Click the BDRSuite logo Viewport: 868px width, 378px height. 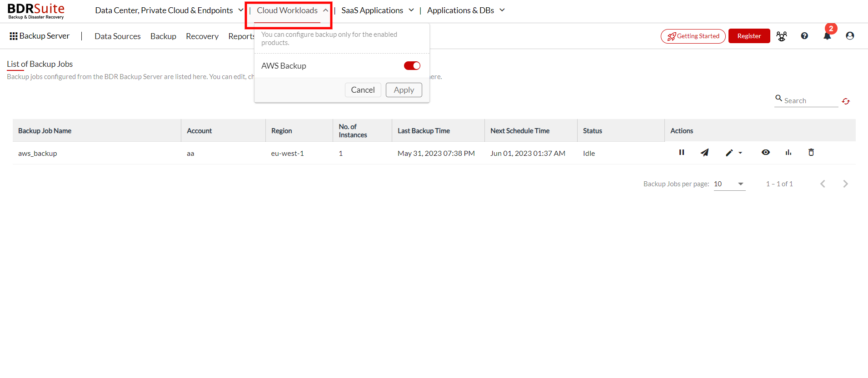(x=36, y=11)
